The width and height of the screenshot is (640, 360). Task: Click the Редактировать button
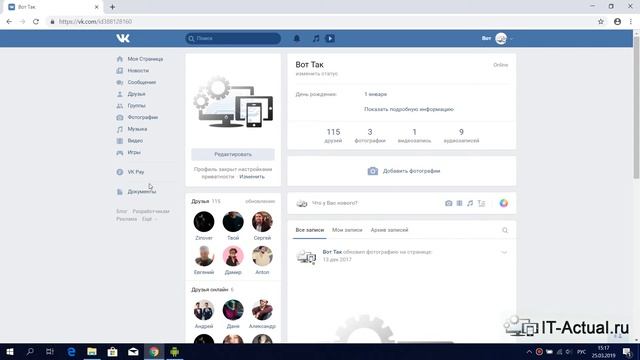click(x=233, y=154)
